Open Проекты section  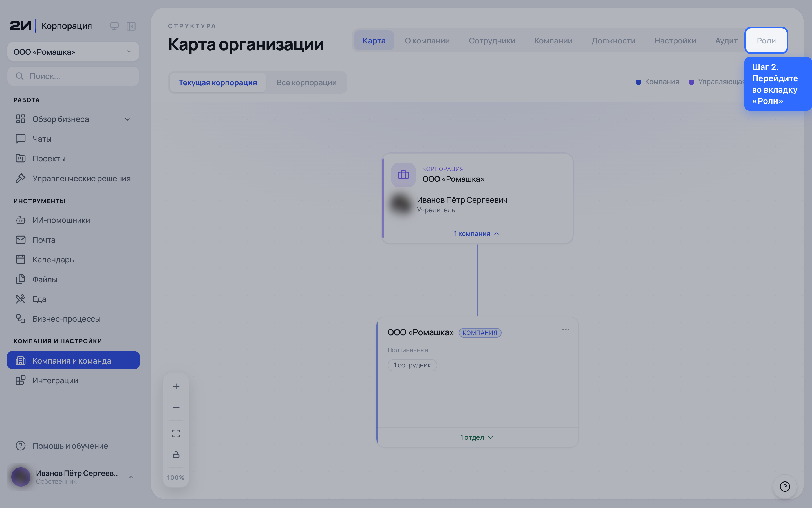(x=73, y=159)
